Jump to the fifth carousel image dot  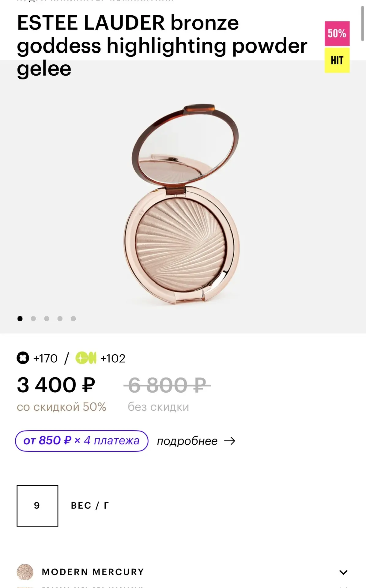tap(73, 318)
